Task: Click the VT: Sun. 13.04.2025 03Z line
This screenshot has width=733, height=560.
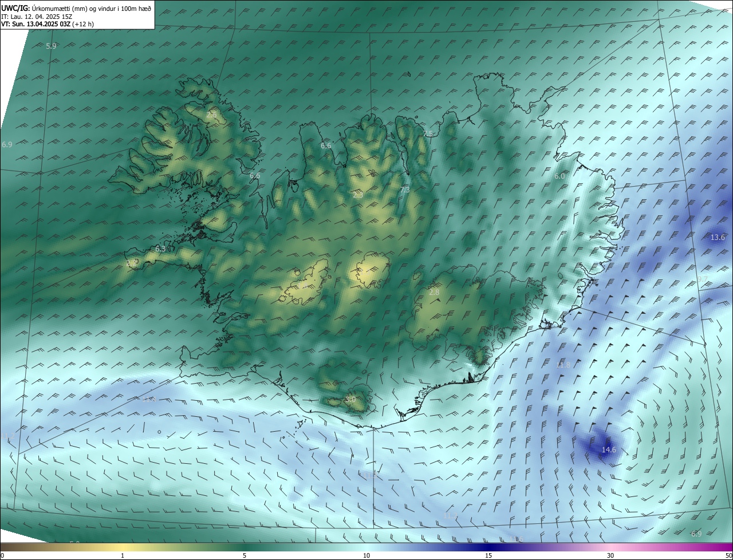Action: pos(48,24)
